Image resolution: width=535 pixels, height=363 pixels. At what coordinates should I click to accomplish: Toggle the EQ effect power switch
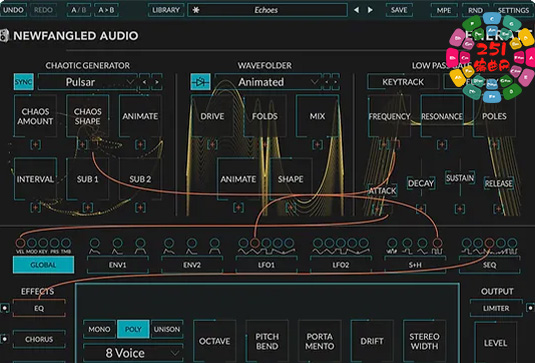(4, 308)
